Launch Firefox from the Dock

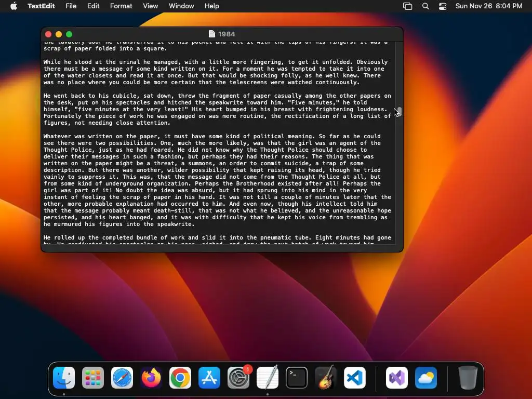(x=151, y=378)
